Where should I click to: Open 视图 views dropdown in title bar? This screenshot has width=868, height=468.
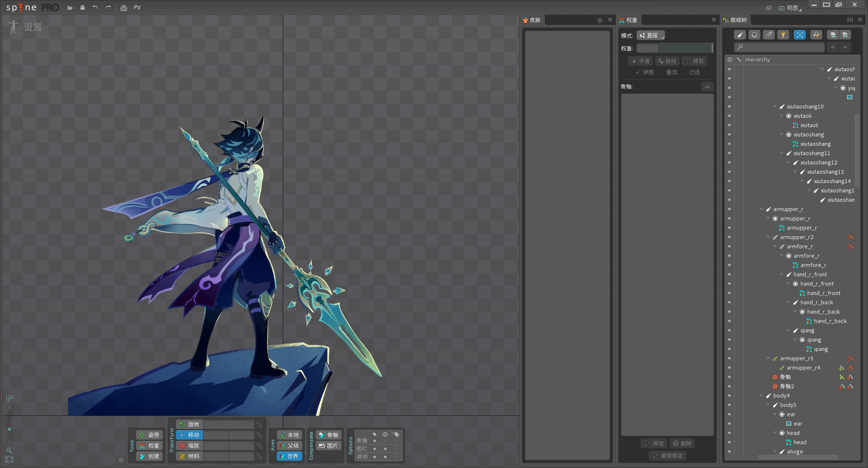(x=790, y=8)
